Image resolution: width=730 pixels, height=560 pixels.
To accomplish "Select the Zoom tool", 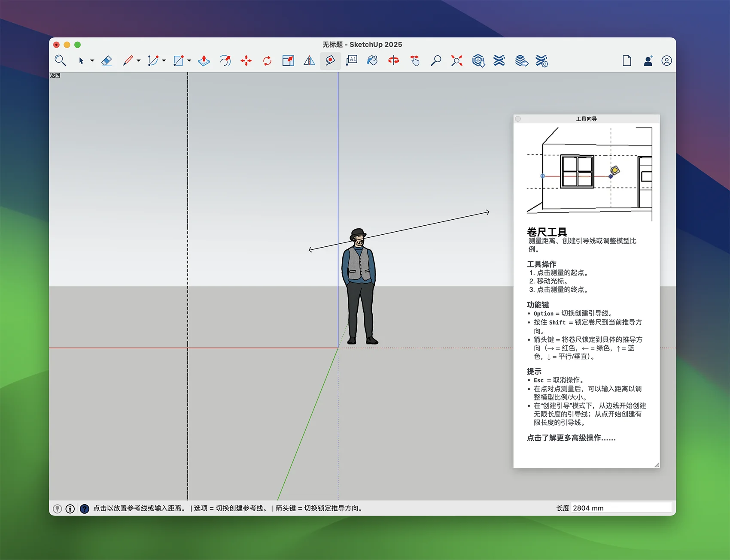I will tap(436, 61).
